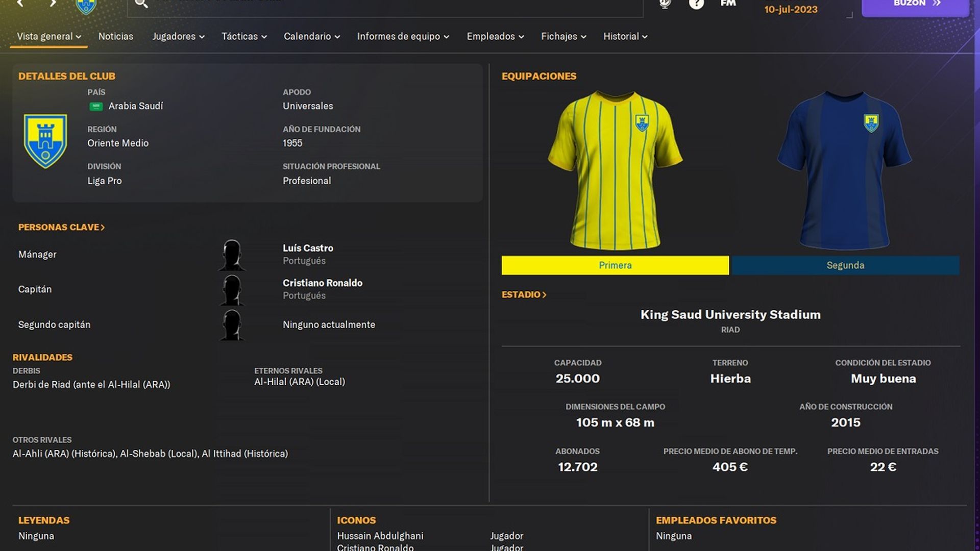Screen dimensions: 980x551
Task: Click the search magnifier icon
Action: [141, 4]
